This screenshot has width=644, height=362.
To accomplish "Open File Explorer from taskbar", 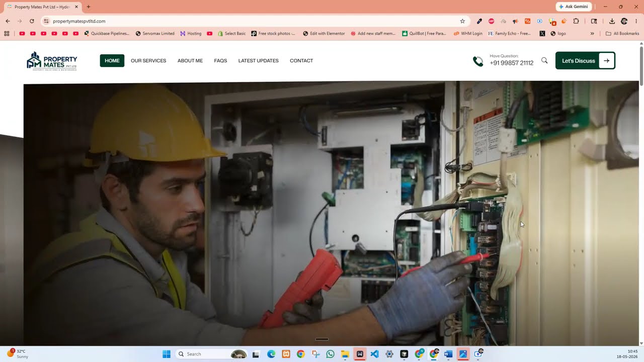I will click(345, 354).
